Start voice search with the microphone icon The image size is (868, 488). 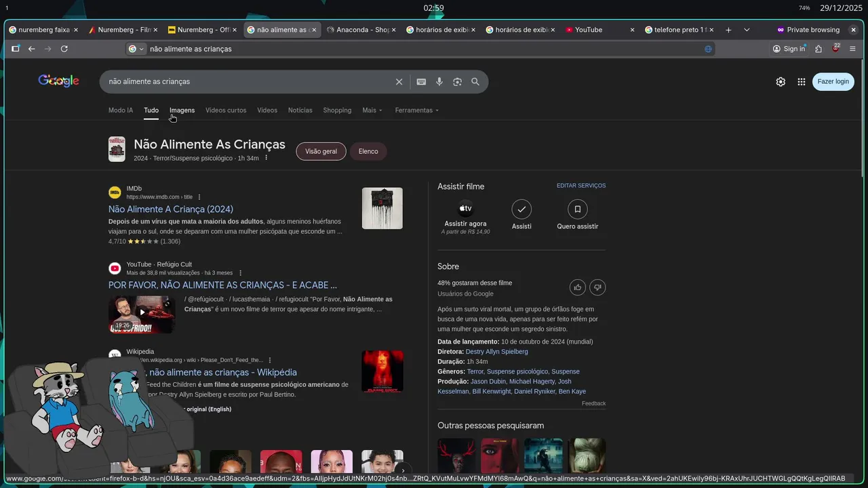tap(439, 81)
